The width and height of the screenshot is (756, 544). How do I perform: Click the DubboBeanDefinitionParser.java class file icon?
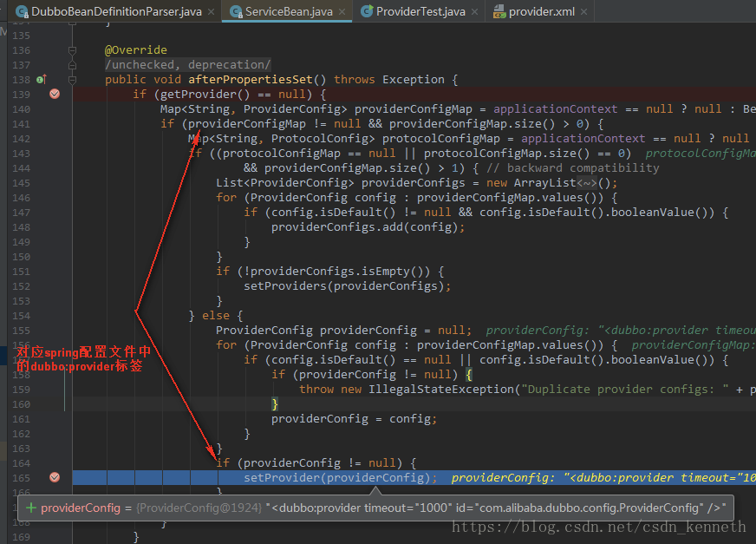click(22, 11)
